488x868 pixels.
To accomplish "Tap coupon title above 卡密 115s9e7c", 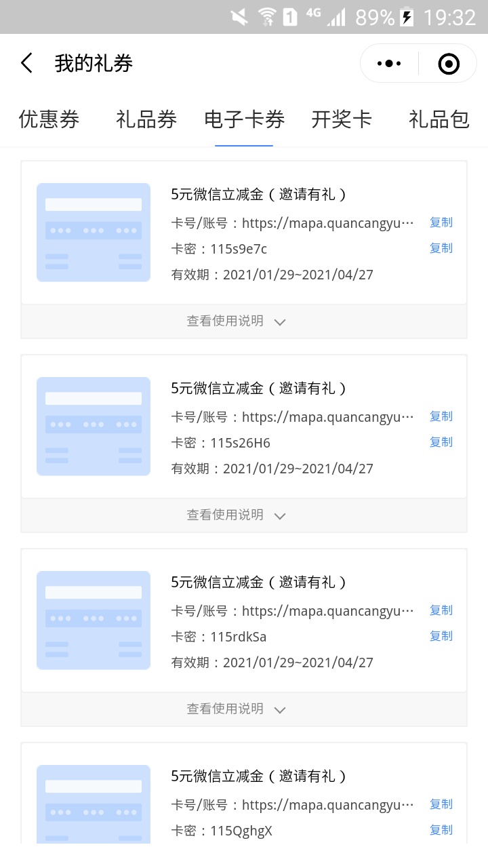I will [x=258, y=195].
